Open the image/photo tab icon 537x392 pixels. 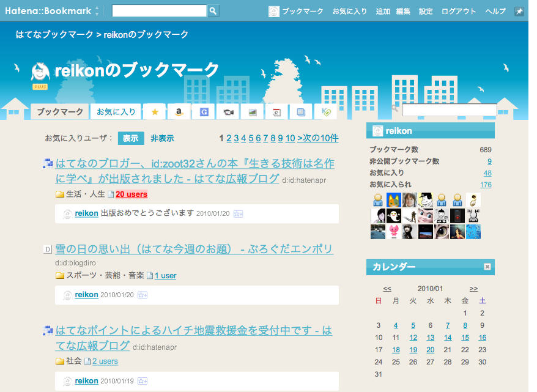tap(253, 112)
